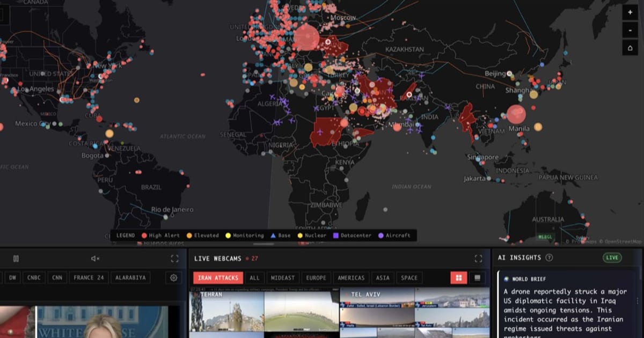644x338 pixels.
Task: Filter webcams to ASIA region
Action: 383,278
